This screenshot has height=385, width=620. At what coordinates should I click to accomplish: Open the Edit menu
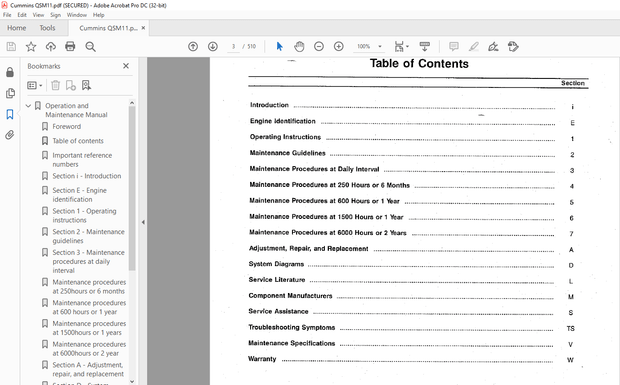point(22,15)
